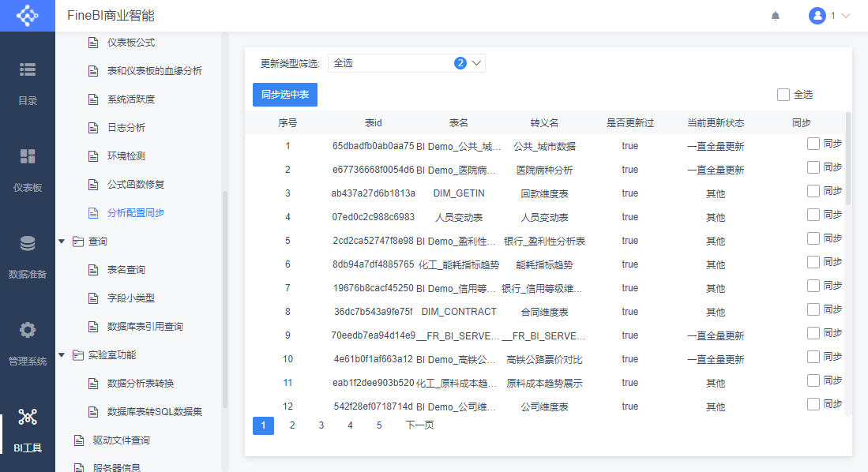Click the document icon beside 字段小类型
The width and height of the screenshot is (868, 472).
click(x=93, y=298)
